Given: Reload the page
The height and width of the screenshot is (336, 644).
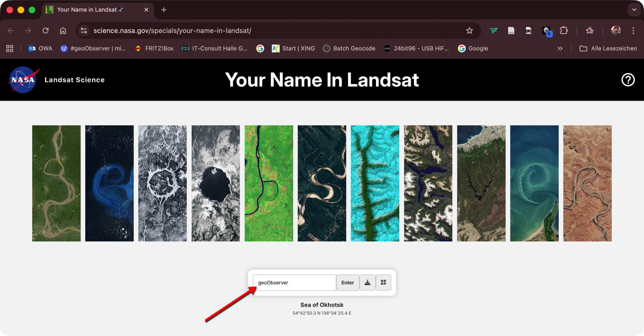Looking at the screenshot, I should click(46, 31).
